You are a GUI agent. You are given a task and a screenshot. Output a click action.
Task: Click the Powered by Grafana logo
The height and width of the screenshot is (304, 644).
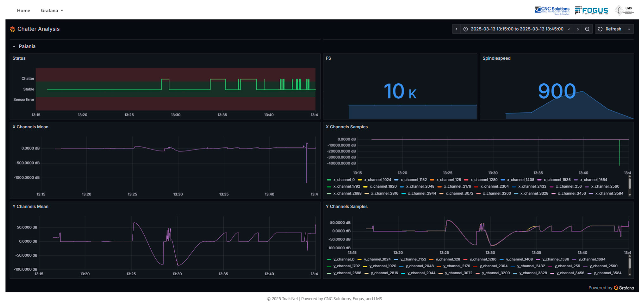click(624, 288)
